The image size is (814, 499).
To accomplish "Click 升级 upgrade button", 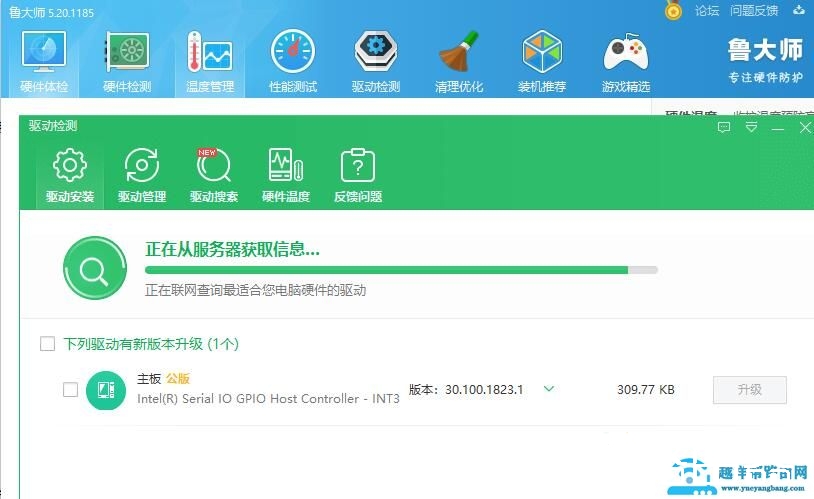I will 750,389.
